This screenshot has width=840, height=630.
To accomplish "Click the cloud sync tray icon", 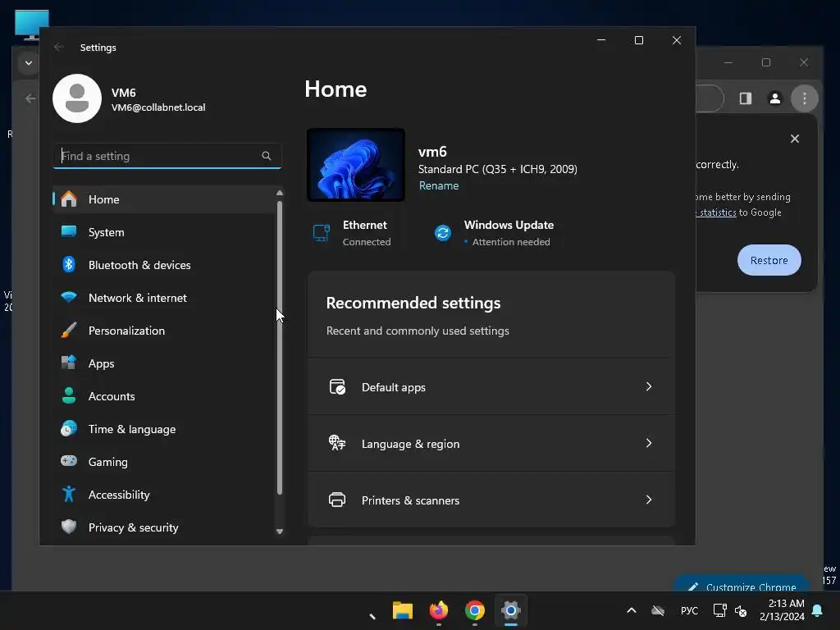I will [658, 610].
